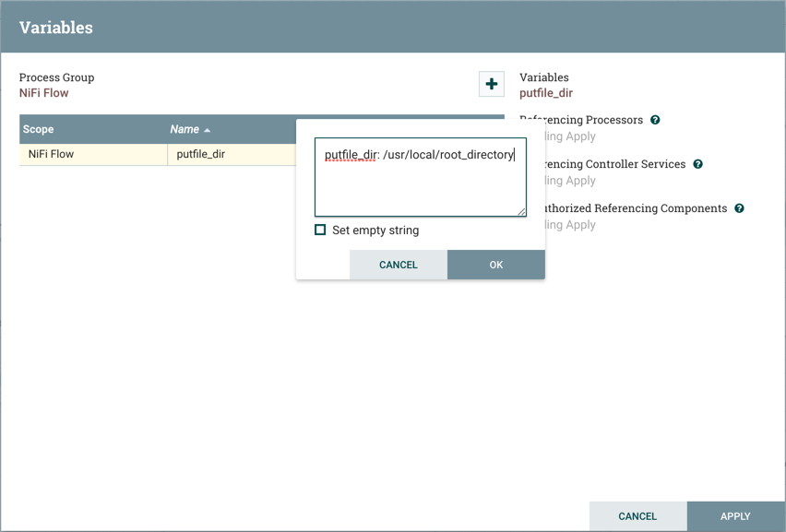Click help icon beside Referencing Controller Services
The height and width of the screenshot is (532, 786).
pyautogui.click(x=697, y=164)
